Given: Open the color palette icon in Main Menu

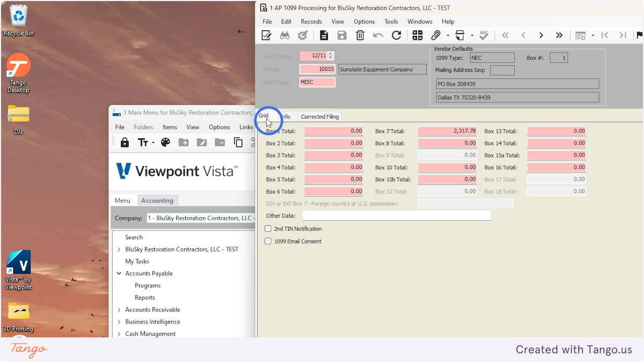Looking at the screenshot, I should tap(165, 142).
